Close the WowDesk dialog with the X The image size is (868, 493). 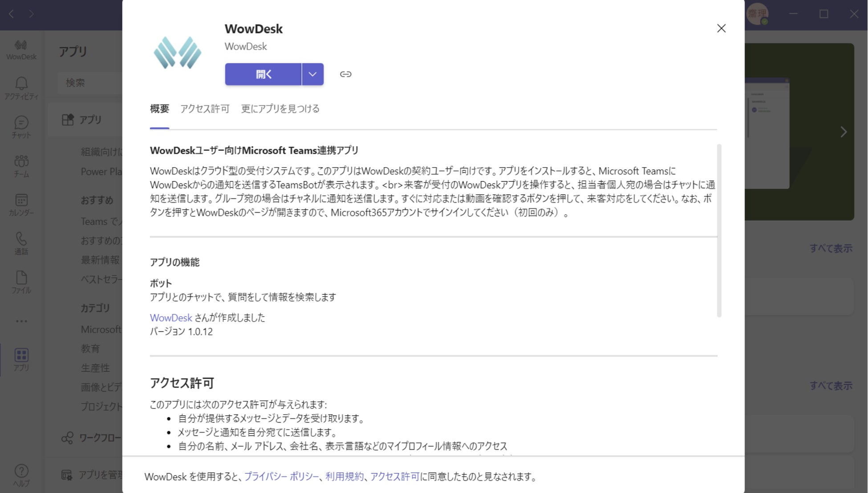click(722, 29)
